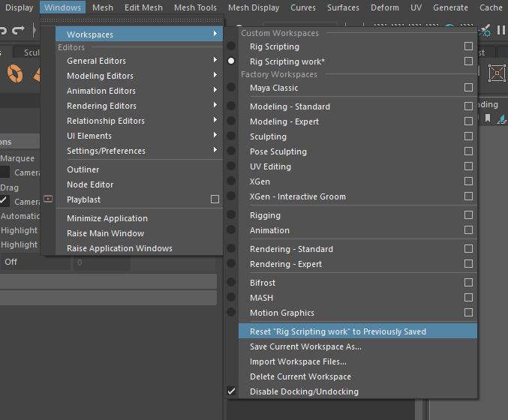Image resolution: width=508 pixels, height=420 pixels.
Task: Open options box for Sculpting
Action: point(468,136)
